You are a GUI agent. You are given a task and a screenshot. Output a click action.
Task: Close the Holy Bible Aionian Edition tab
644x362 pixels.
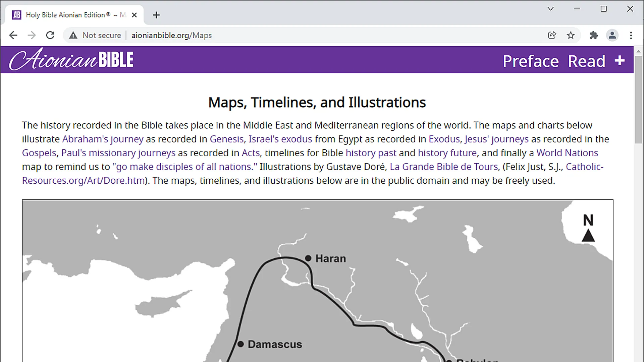click(x=134, y=15)
